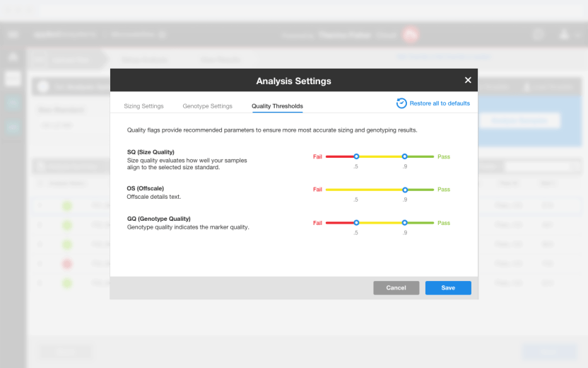Close the Analysis Settings dialog
Screen dimensions: 588x368
[x=468, y=80]
